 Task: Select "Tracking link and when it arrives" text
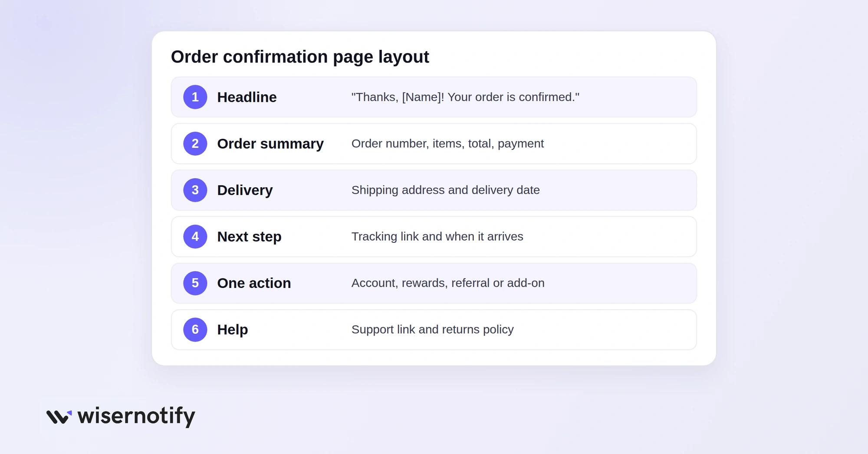click(437, 236)
